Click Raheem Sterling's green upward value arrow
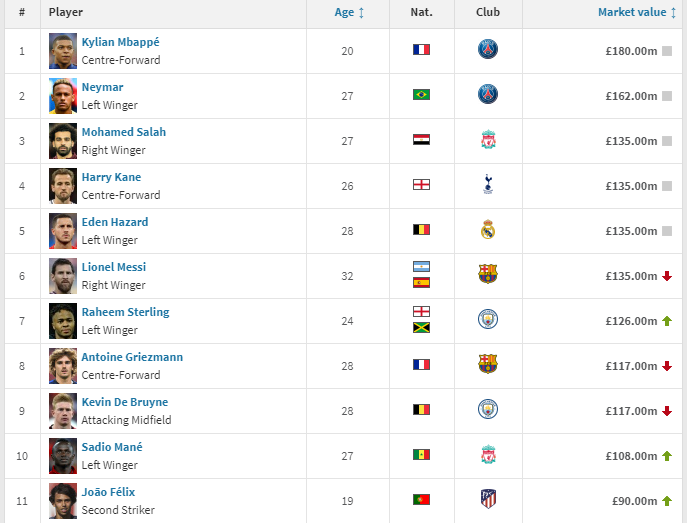Screen dimensions: 687x523 pyautogui.click(x=667, y=321)
